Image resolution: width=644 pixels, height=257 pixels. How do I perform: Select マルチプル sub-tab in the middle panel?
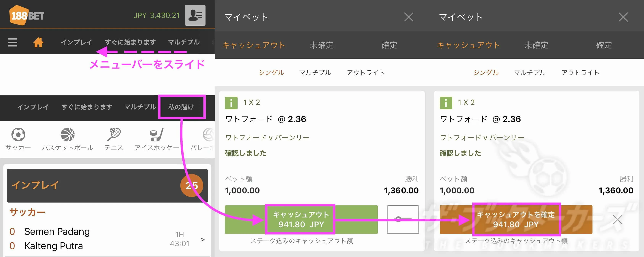point(315,73)
